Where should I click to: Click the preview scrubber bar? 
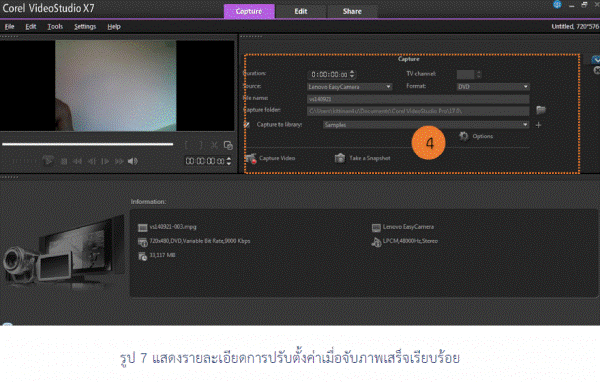88,144
